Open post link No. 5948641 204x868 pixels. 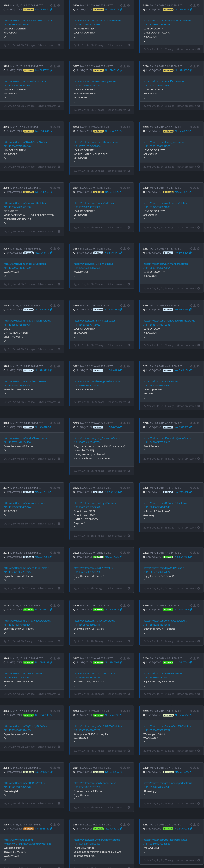point(42,131)
